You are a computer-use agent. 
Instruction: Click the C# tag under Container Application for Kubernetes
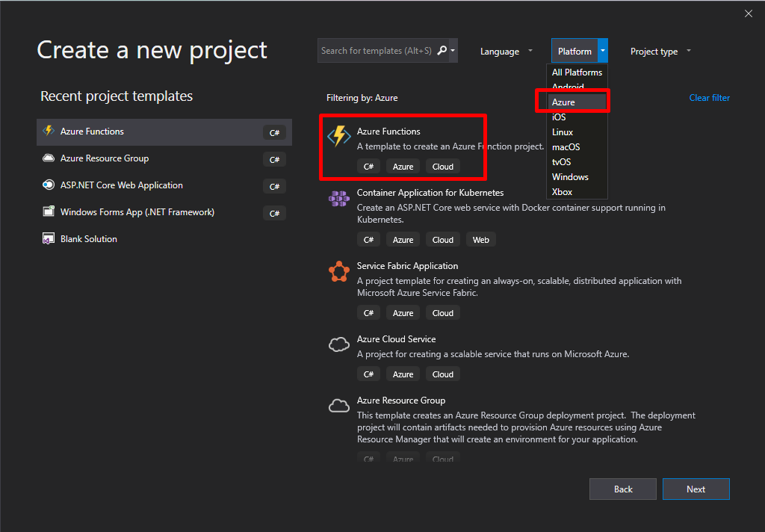tap(368, 240)
